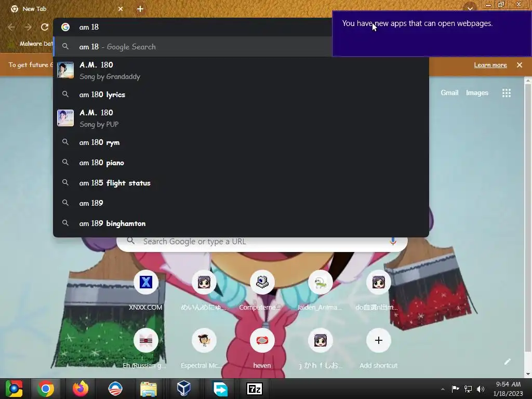Screen dimensions: 532x399
Task: Open the Obama-logo app on taskbar
Action: click(115, 389)
